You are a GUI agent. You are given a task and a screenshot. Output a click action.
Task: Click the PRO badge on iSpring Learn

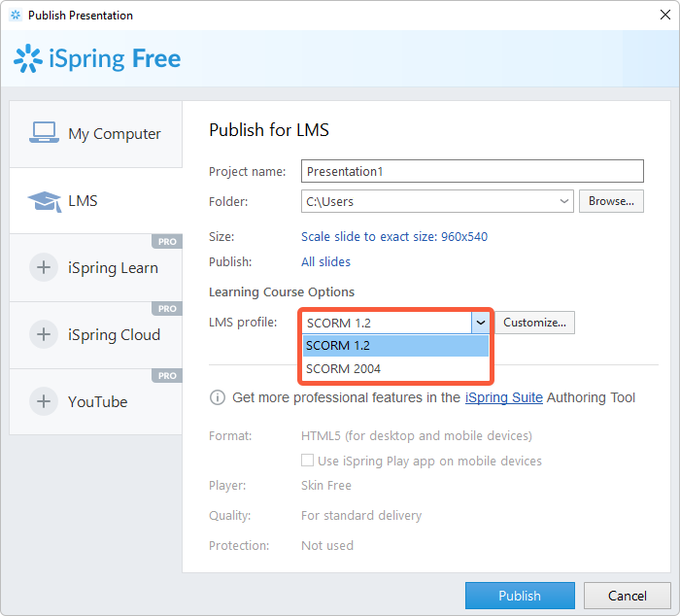coord(167,242)
